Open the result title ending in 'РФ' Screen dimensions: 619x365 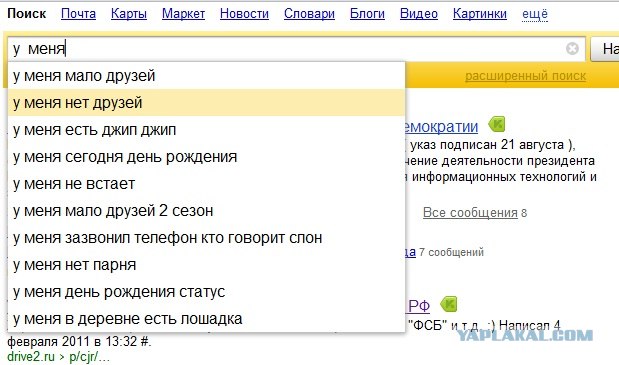click(x=418, y=306)
